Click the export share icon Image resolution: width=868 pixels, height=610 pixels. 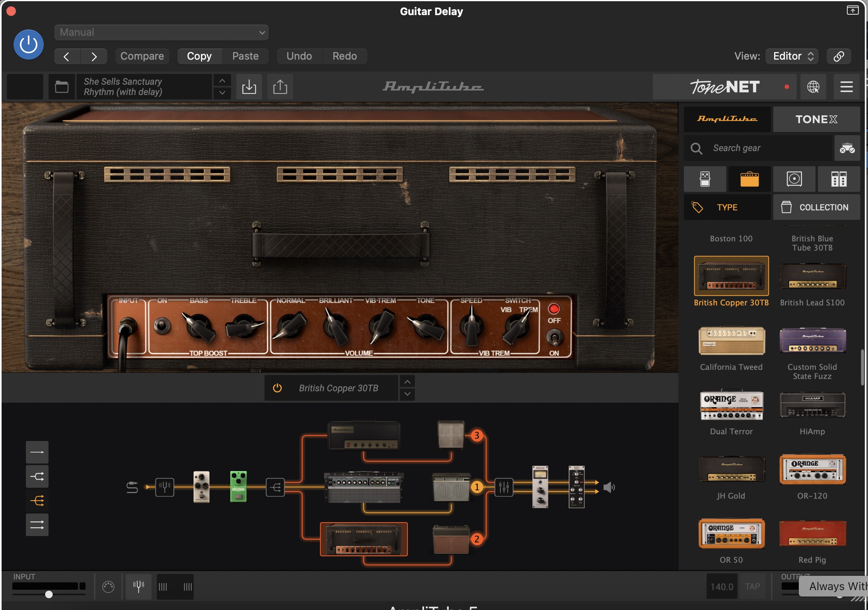tap(280, 87)
